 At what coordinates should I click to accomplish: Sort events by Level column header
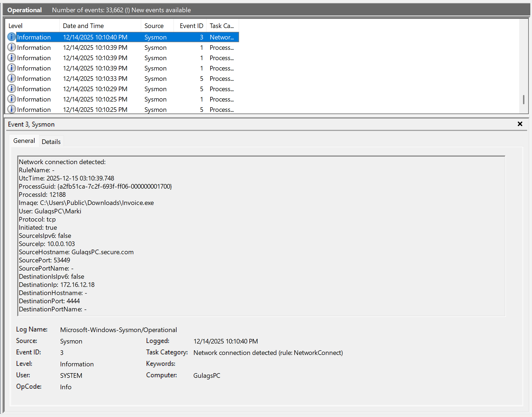(32, 26)
